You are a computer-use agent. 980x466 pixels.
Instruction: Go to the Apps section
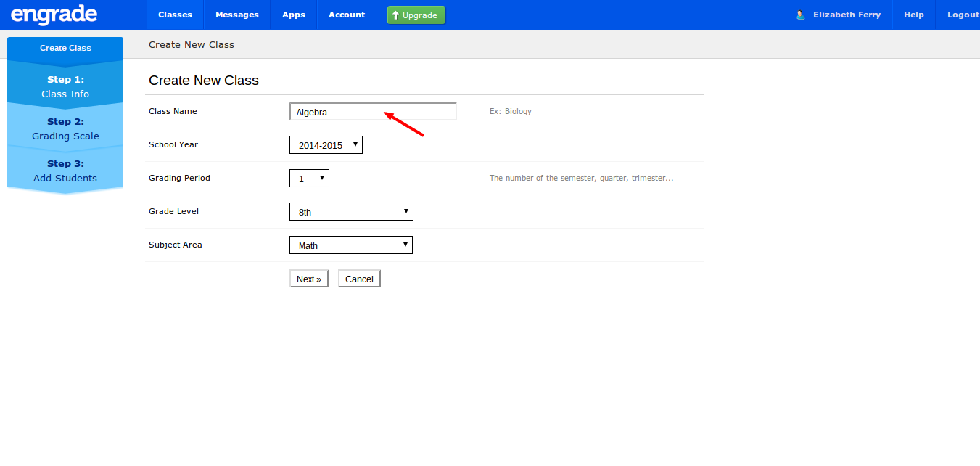point(293,15)
